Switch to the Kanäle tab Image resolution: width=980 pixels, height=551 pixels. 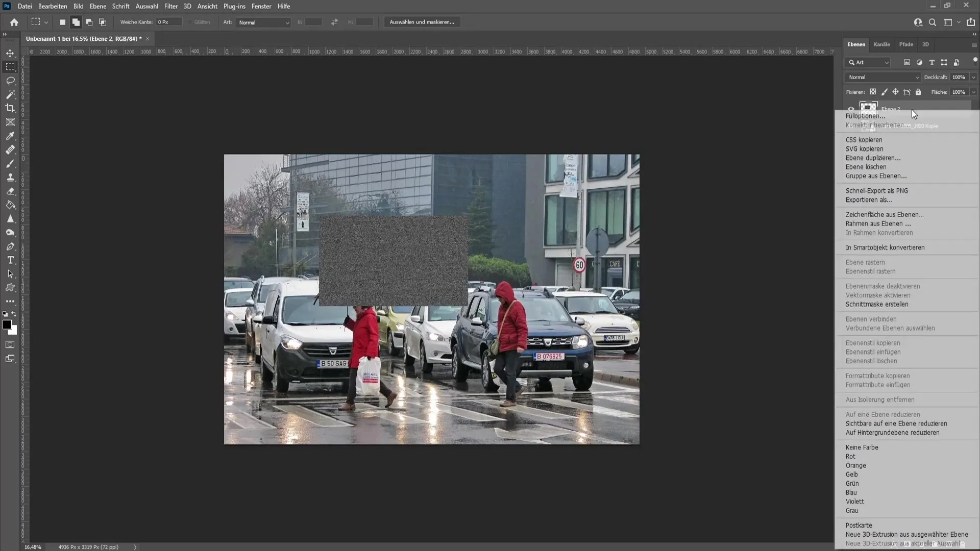881,44
